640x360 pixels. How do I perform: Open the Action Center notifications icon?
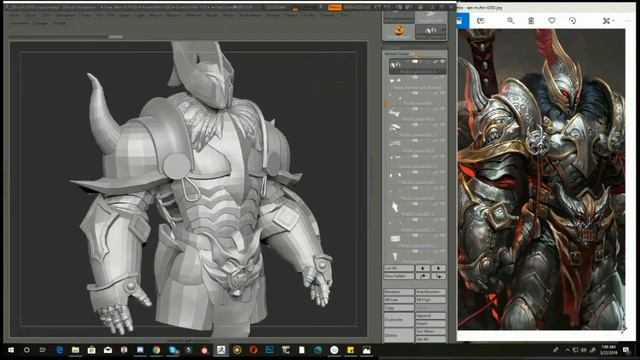(x=626, y=350)
